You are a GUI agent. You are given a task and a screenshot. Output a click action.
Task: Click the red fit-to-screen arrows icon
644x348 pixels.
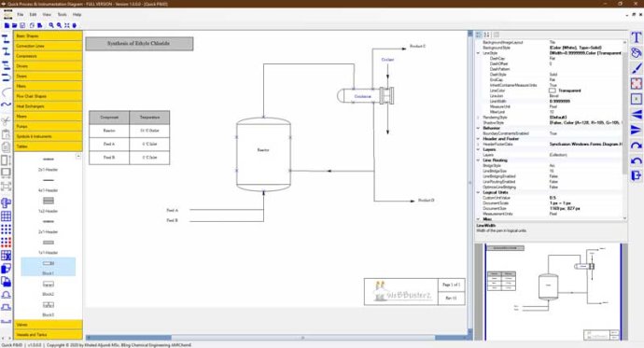[636, 84]
